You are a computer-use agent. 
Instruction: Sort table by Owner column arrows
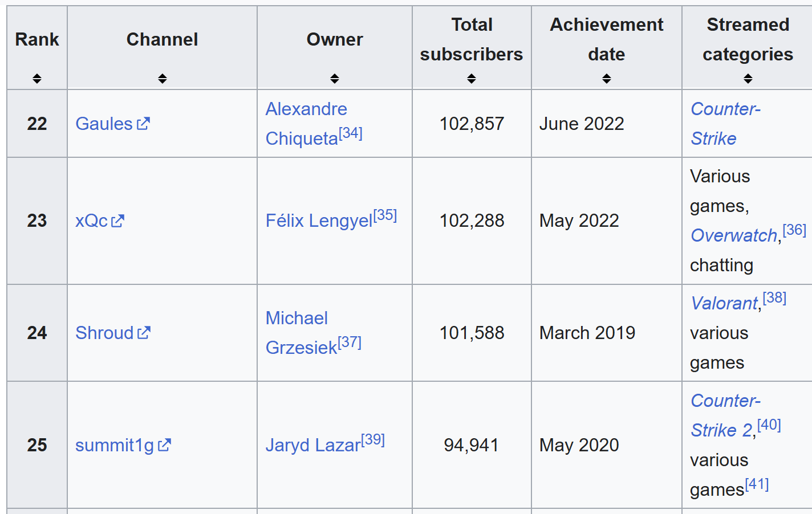pyautogui.click(x=335, y=79)
